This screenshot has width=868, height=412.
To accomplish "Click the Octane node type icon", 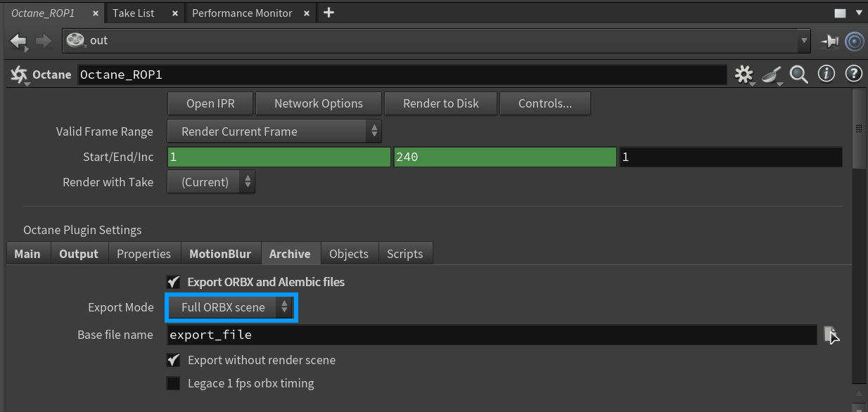I will pyautogui.click(x=18, y=74).
